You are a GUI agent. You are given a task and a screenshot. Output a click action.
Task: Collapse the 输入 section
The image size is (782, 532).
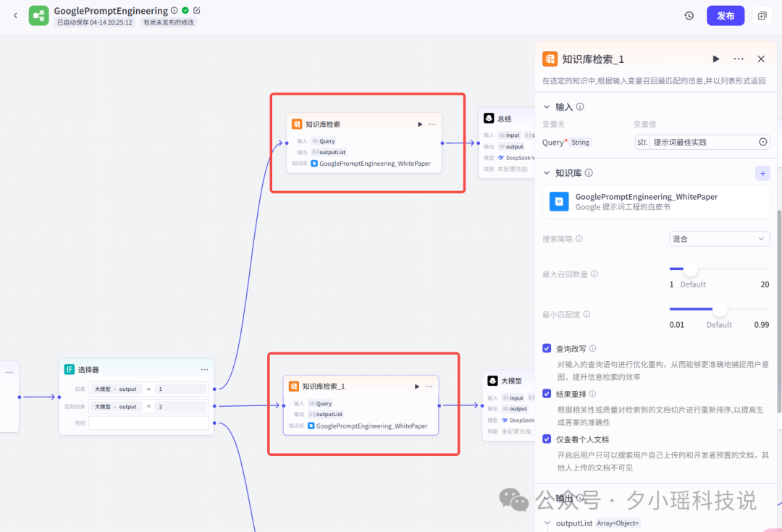547,106
